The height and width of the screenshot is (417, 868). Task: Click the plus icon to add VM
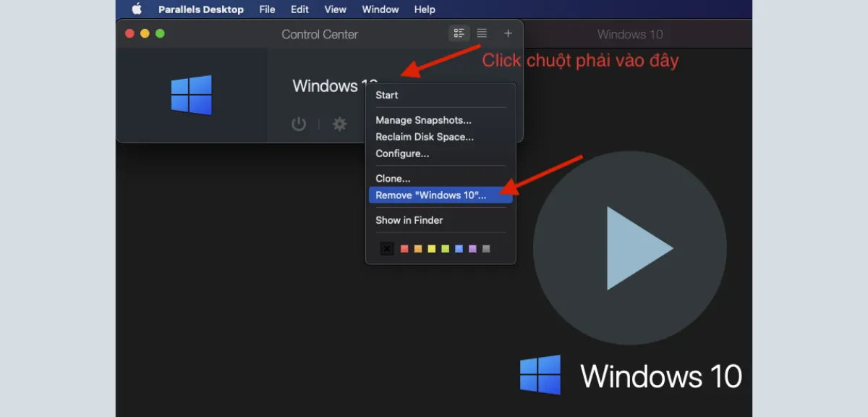[x=508, y=33]
